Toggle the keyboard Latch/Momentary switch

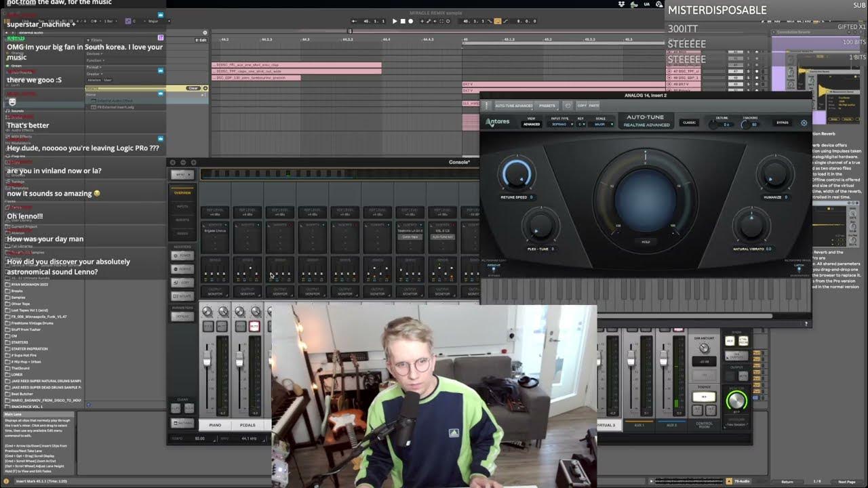pos(798,270)
